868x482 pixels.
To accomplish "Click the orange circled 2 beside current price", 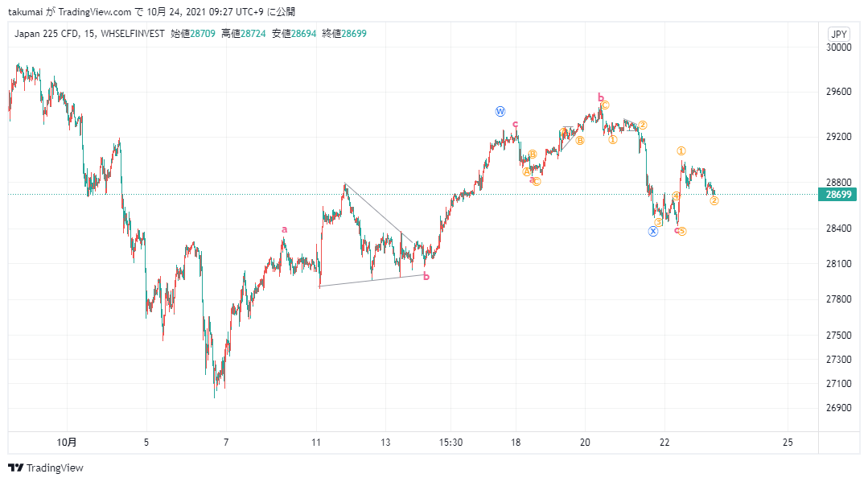I will coord(714,200).
